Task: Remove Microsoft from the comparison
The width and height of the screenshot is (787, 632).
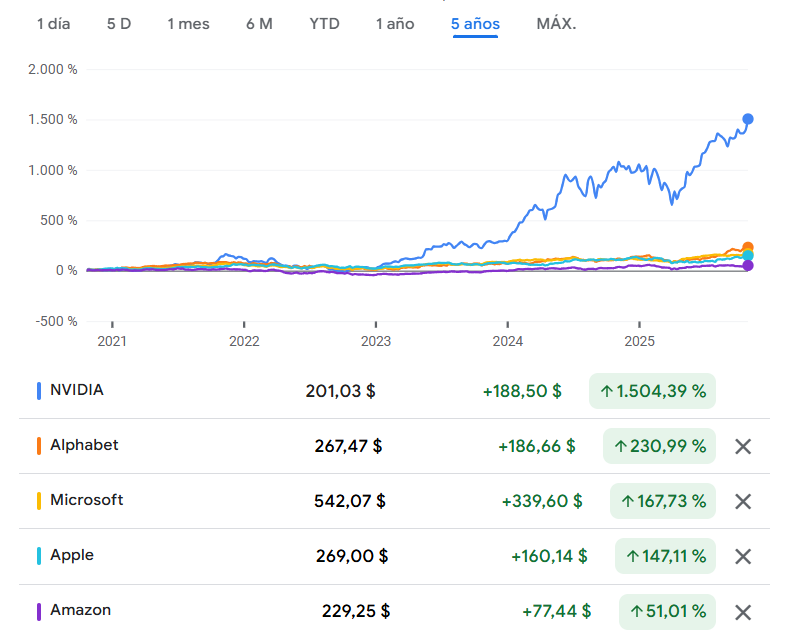Action: (x=742, y=501)
